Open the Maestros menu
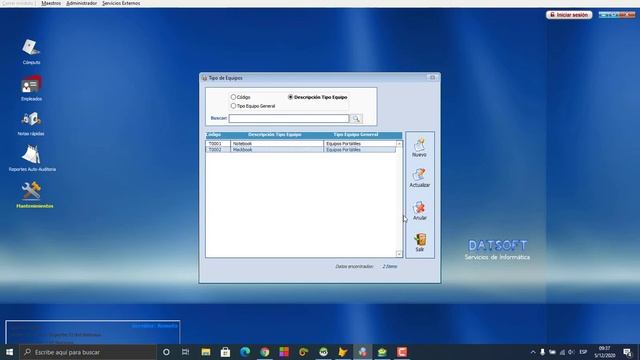Viewport: 640px width, 360px height. (51, 3)
